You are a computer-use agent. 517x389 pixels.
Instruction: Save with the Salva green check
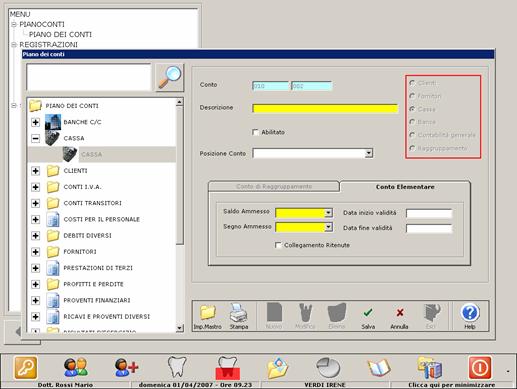coord(368,313)
